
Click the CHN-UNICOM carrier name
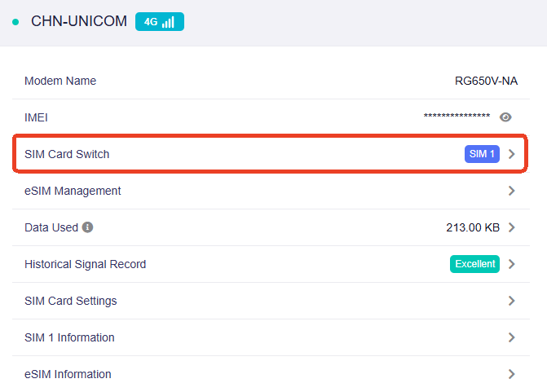pyautogui.click(x=79, y=22)
